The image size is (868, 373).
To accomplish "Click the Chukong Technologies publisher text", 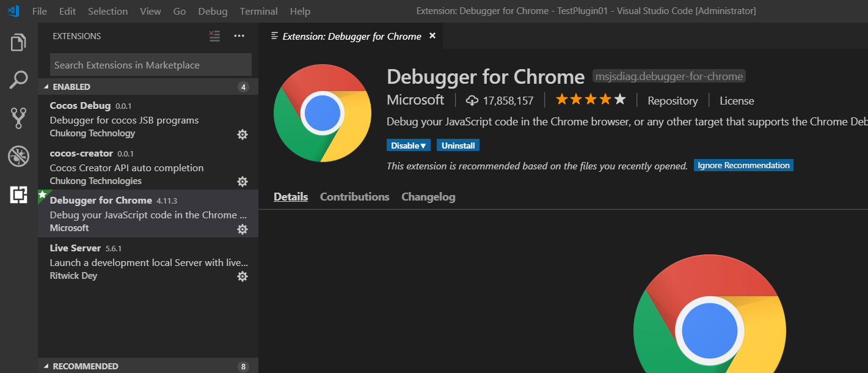I will point(95,181).
